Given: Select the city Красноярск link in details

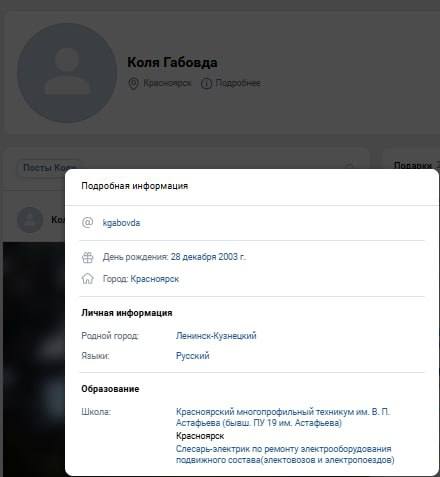Looking at the screenshot, I should coord(155,279).
